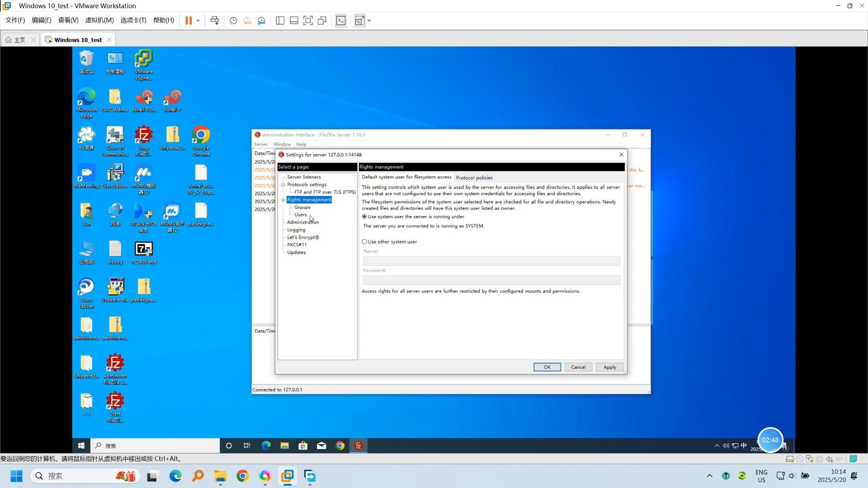The image size is (868, 488).
Task: Select the Administration page in tree
Action: tap(303, 222)
